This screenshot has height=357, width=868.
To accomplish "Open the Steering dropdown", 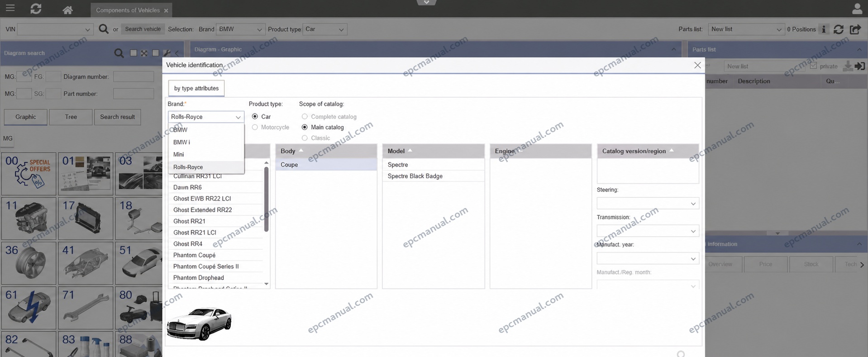I will point(648,204).
